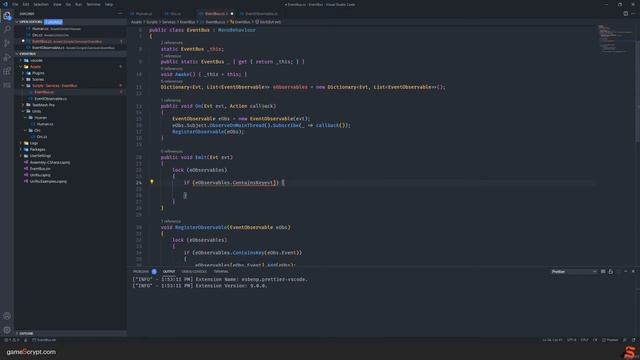Switch to the Debug Console panel tab

coord(194,271)
